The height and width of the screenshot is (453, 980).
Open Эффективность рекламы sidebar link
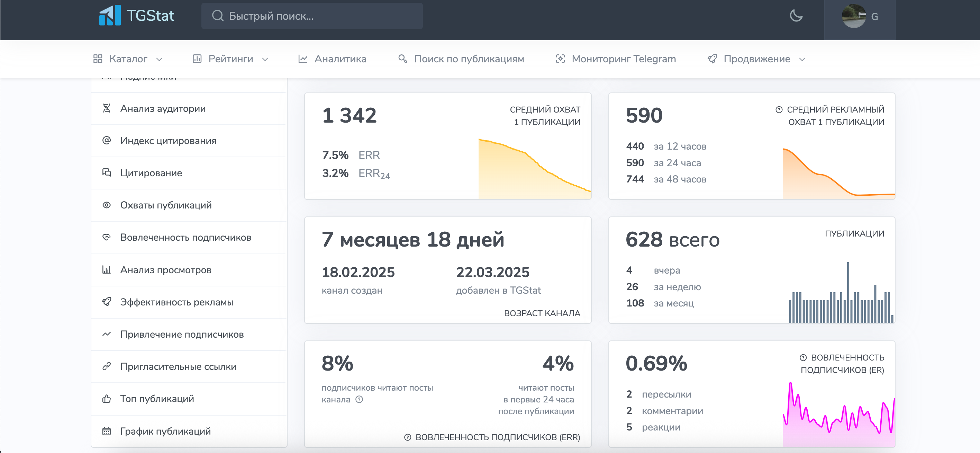tap(176, 302)
